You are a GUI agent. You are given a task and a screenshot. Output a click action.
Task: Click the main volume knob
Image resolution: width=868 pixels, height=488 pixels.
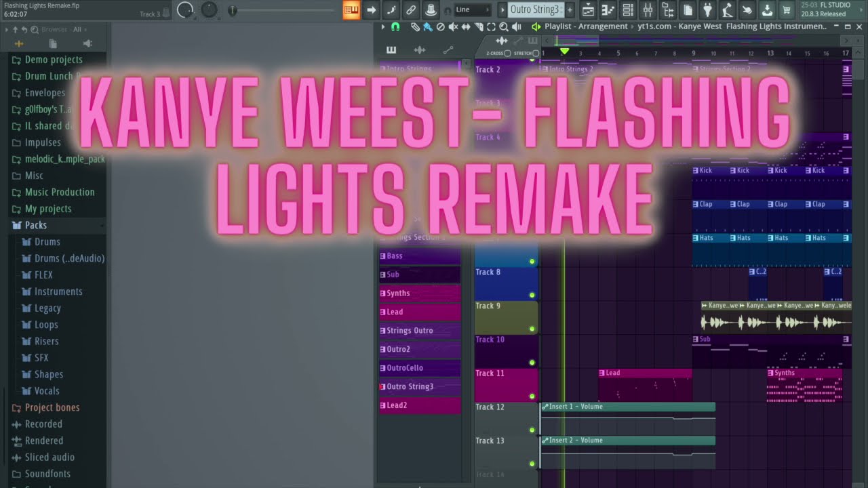[x=185, y=9]
